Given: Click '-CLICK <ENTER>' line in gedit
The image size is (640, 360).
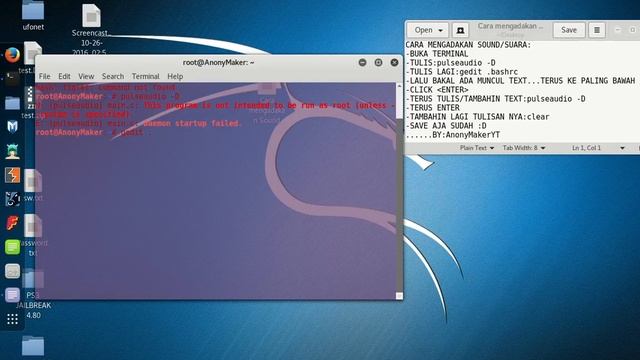Looking at the screenshot, I should [x=437, y=90].
